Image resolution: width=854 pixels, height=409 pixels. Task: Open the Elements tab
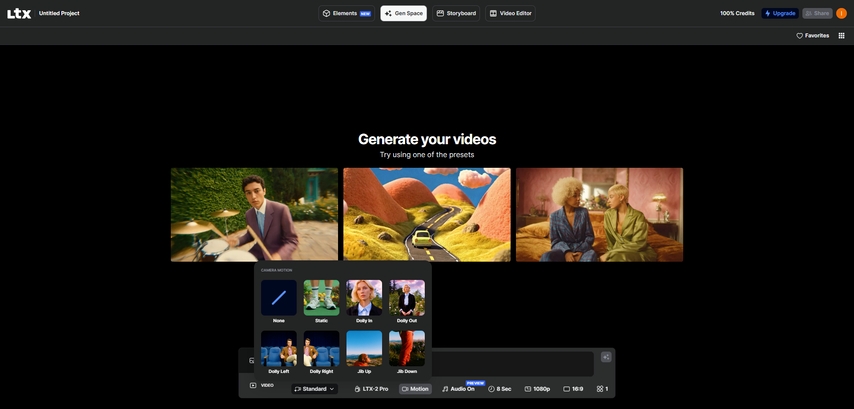tap(346, 14)
